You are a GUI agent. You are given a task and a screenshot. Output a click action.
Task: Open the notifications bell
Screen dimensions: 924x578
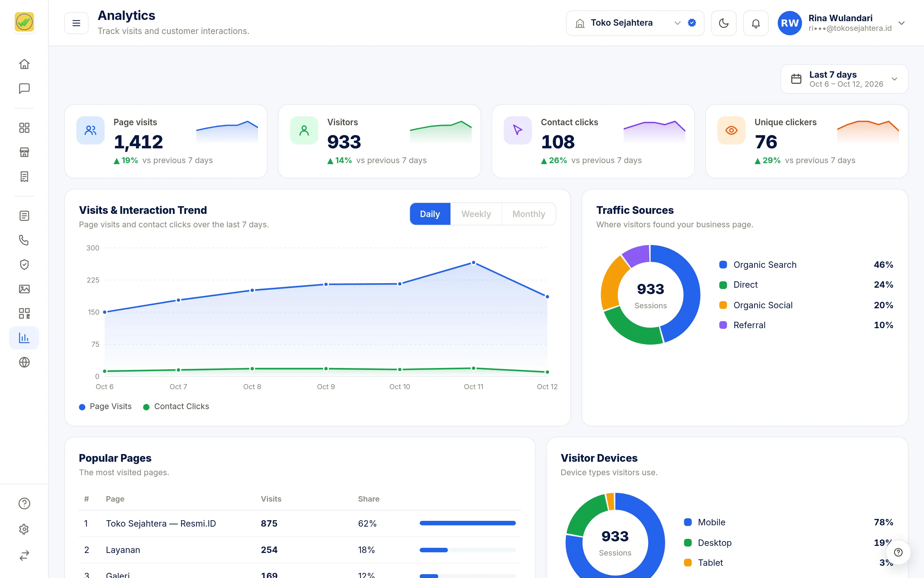pos(756,23)
